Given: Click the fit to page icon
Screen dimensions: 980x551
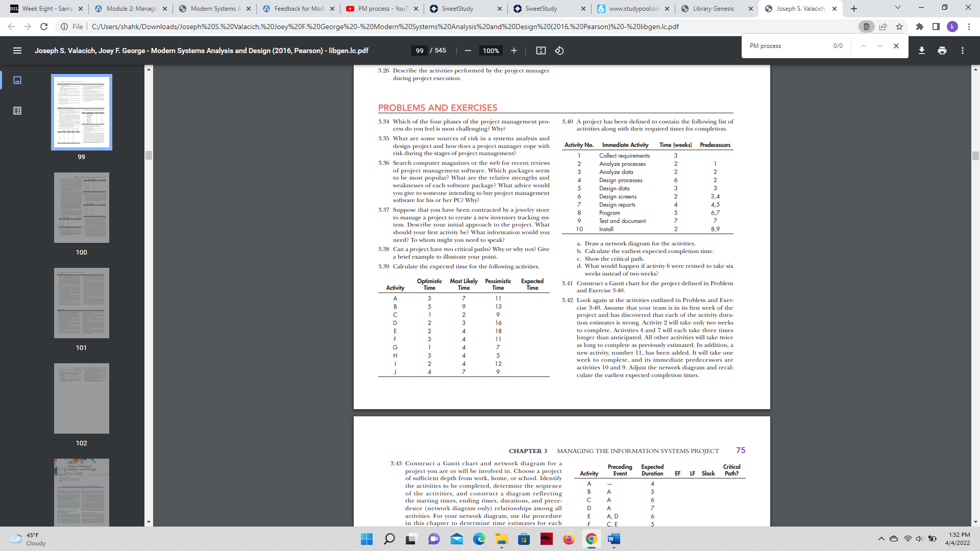Looking at the screenshot, I should [x=541, y=51].
